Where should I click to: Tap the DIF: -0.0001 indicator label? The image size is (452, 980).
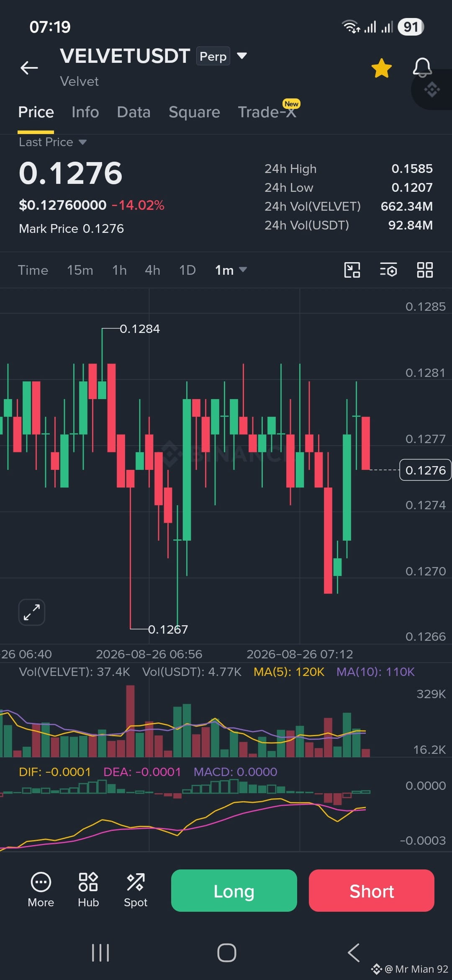55,772
